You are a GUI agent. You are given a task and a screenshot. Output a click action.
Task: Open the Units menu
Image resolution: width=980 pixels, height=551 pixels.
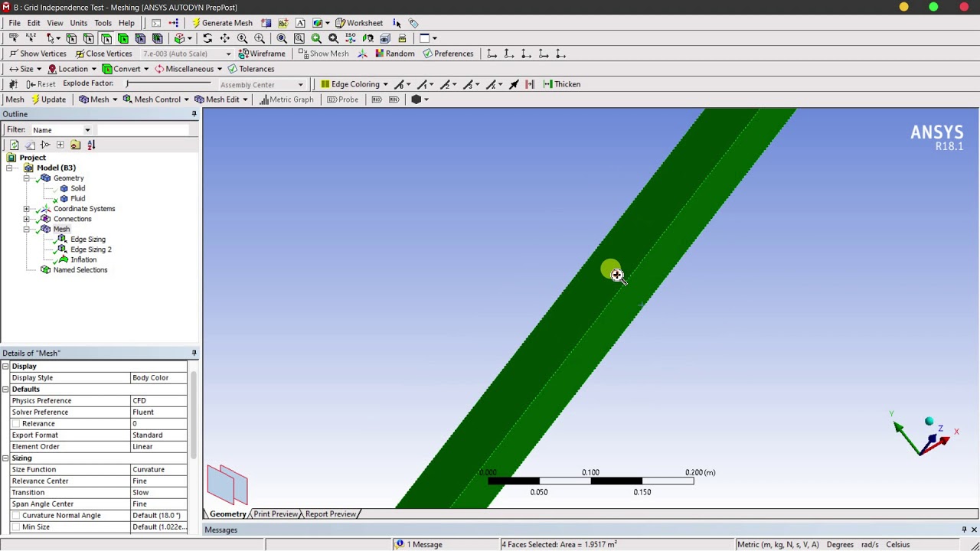pyautogui.click(x=78, y=23)
